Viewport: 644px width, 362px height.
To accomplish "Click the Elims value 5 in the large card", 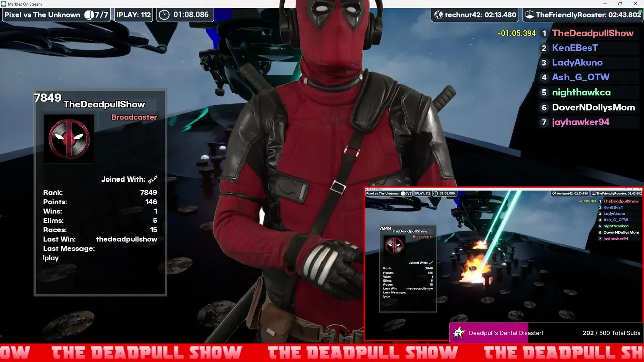I will coord(155,220).
